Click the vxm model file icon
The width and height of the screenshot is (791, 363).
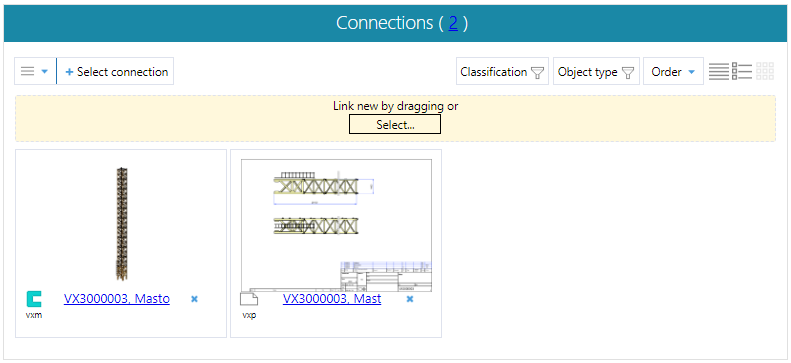(34, 299)
